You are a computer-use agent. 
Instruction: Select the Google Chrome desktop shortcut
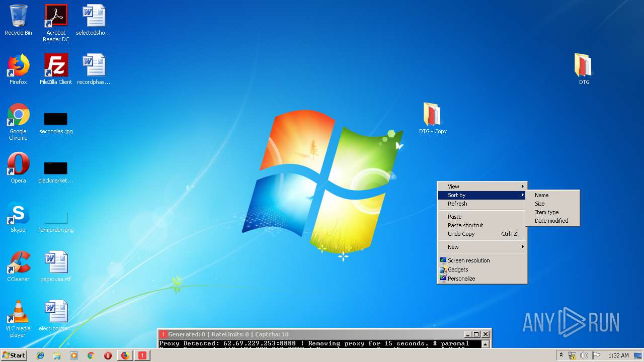(x=18, y=122)
